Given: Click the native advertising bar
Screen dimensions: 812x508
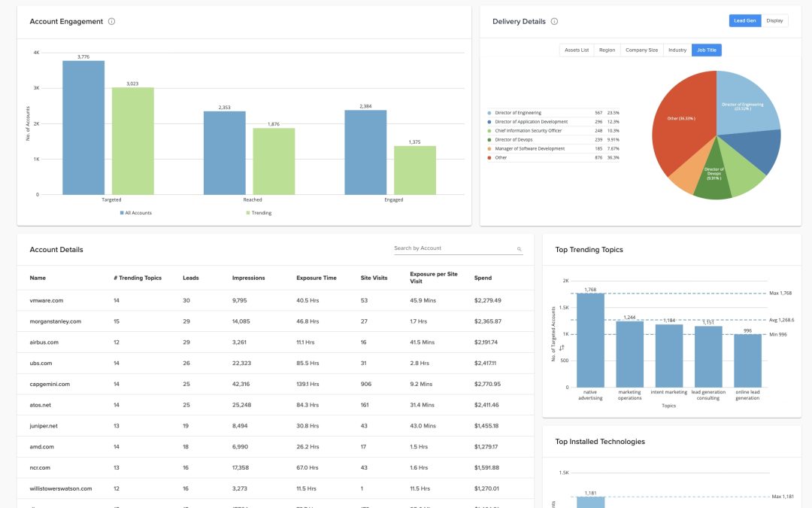Looking at the screenshot, I should click(590, 340).
